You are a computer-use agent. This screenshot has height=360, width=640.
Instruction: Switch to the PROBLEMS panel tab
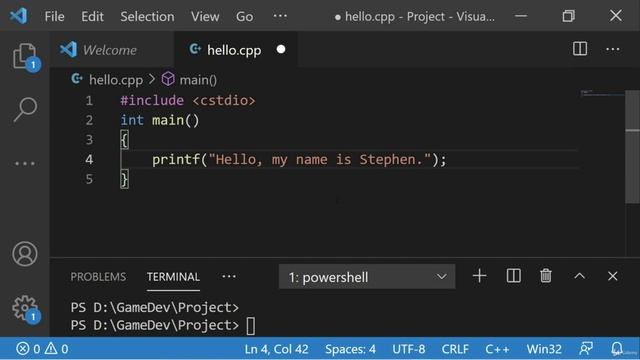tap(98, 277)
